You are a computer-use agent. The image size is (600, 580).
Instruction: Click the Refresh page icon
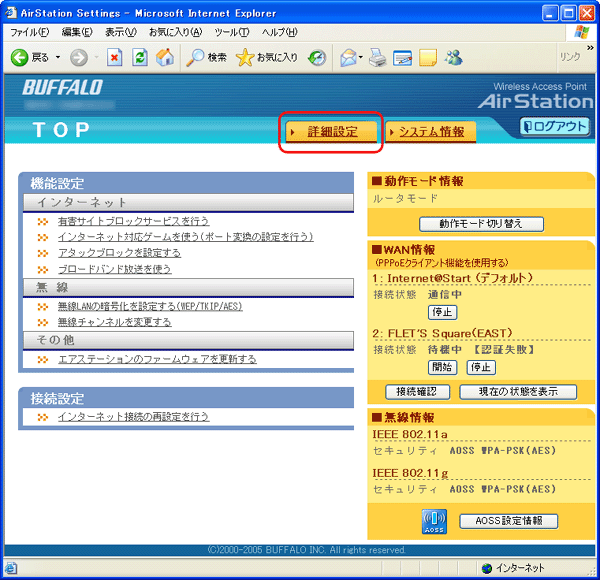tap(140, 58)
